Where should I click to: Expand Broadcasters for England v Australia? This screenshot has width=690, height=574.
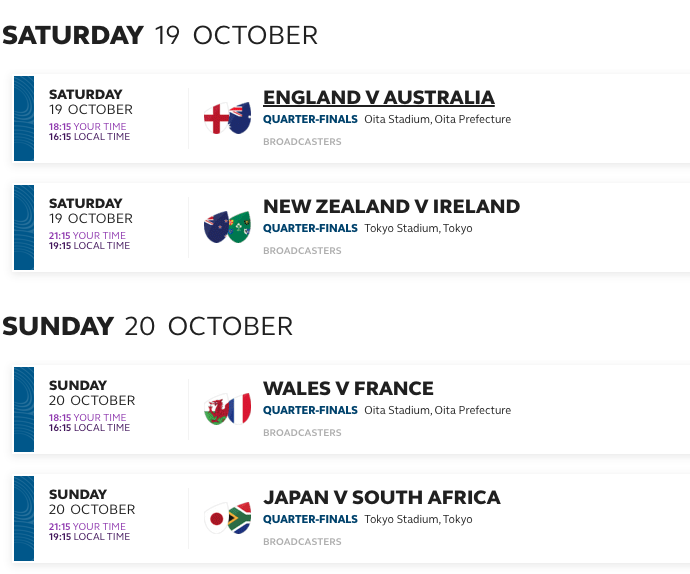[x=302, y=142]
